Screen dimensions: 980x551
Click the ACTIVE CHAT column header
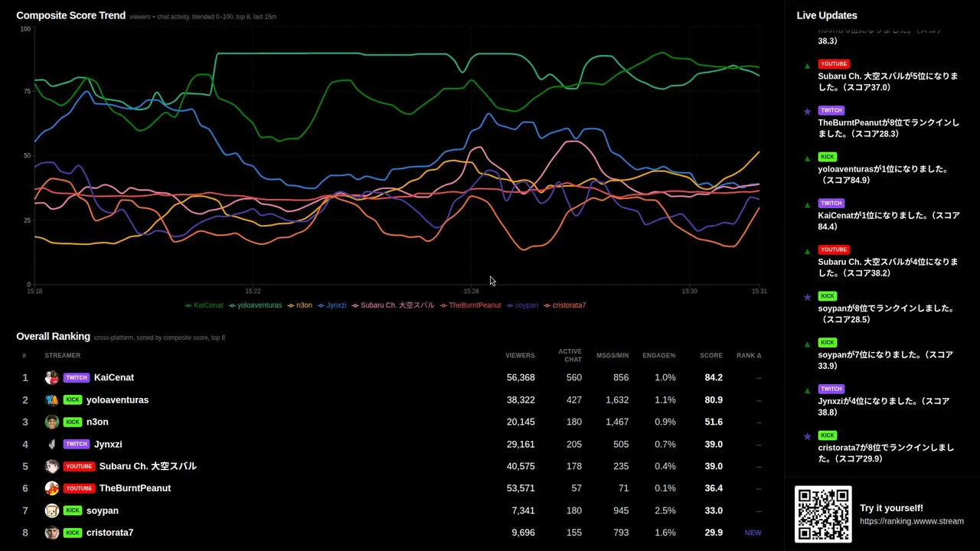click(570, 355)
